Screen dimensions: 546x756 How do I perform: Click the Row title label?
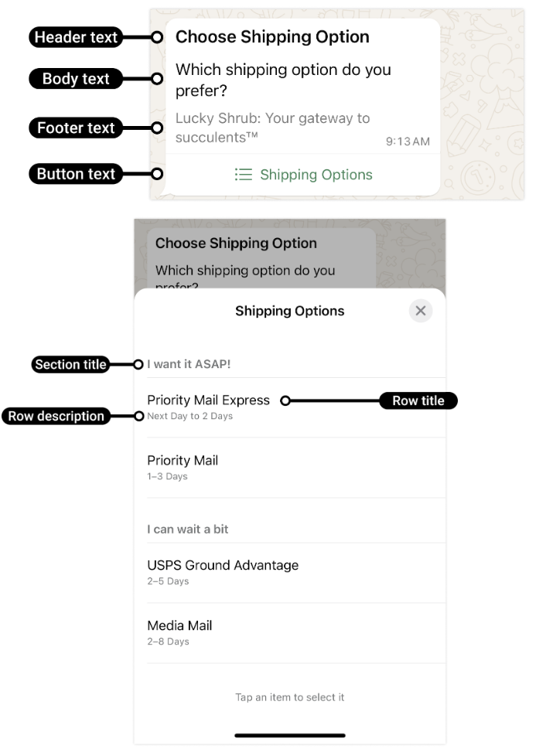pyautogui.click(x=418, y=400)
